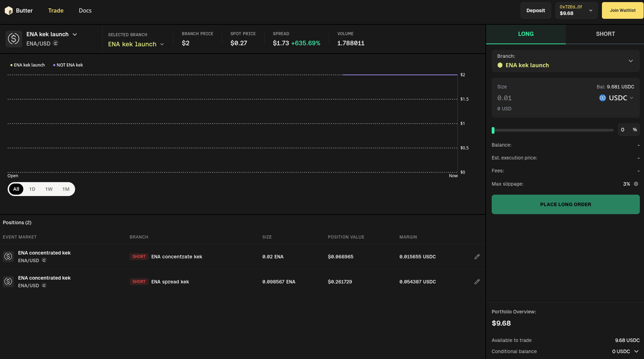Edit the ENA spread kek position
The width and height of the screenshot is (644, 359).
coord(477,282)
